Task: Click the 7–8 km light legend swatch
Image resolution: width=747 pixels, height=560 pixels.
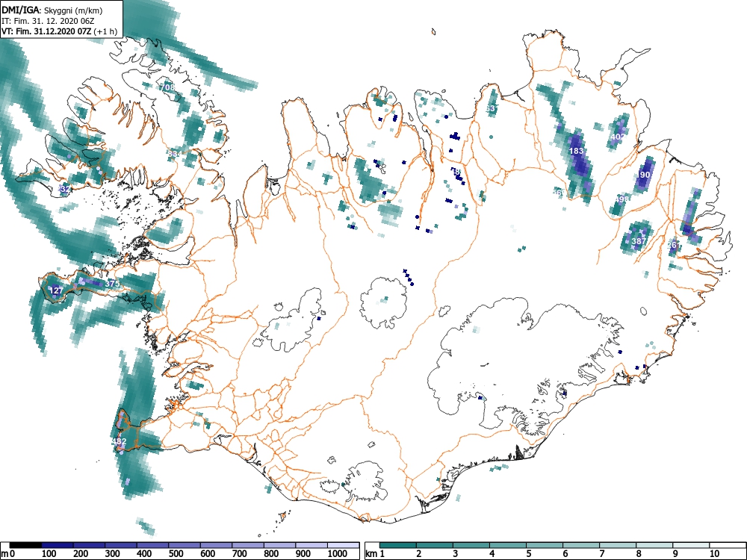Action: click(618, 545)
